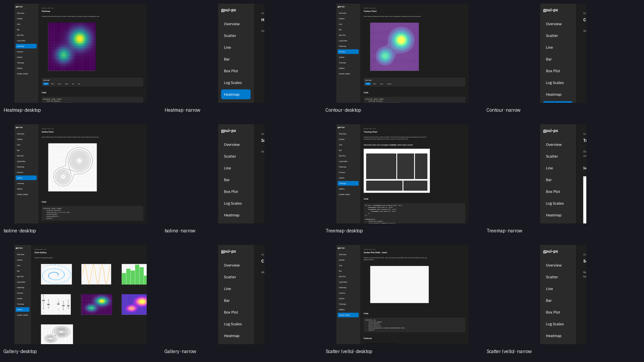Open Overview in Treemap narrow sidebar

(x=554, y=145)
